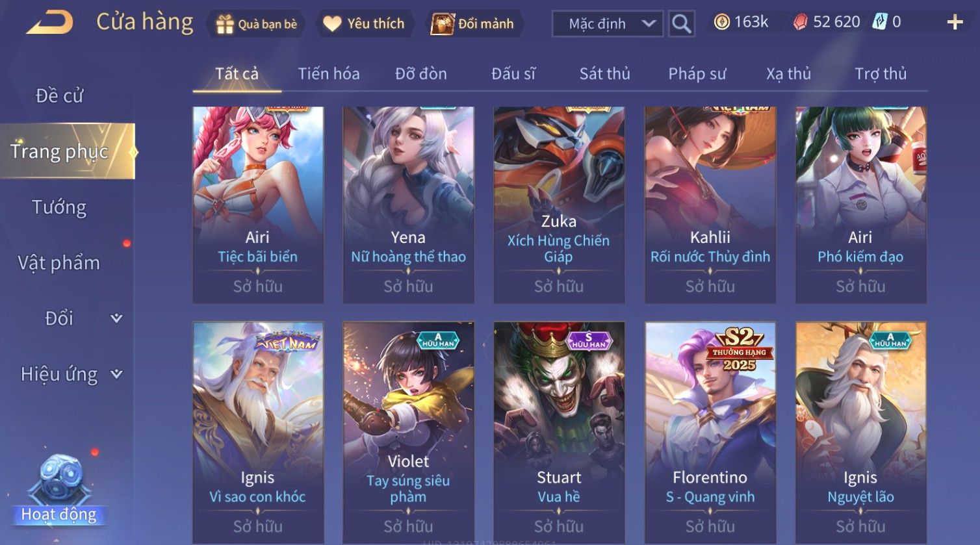The image size is (980, 545).
Task: Go back using the arrow icon
Action: point(49,23)
